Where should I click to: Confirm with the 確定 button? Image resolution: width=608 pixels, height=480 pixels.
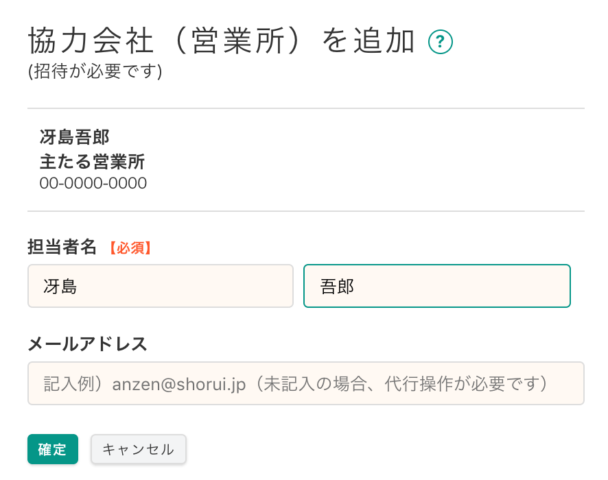[53, 449]
